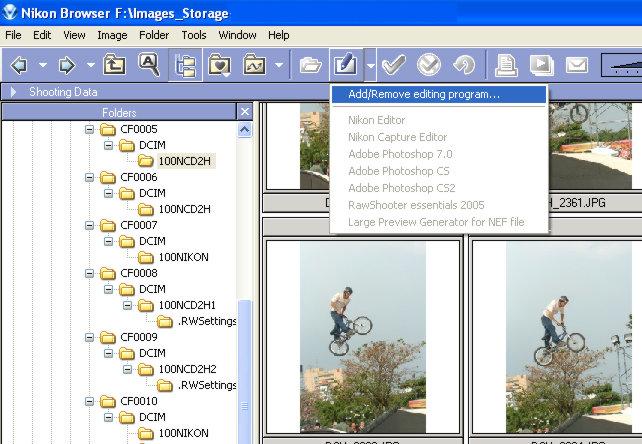This screenshot has width=642, height=444.
Task: Click the folder tree scroll up arrow
Action: coord(244,130)
